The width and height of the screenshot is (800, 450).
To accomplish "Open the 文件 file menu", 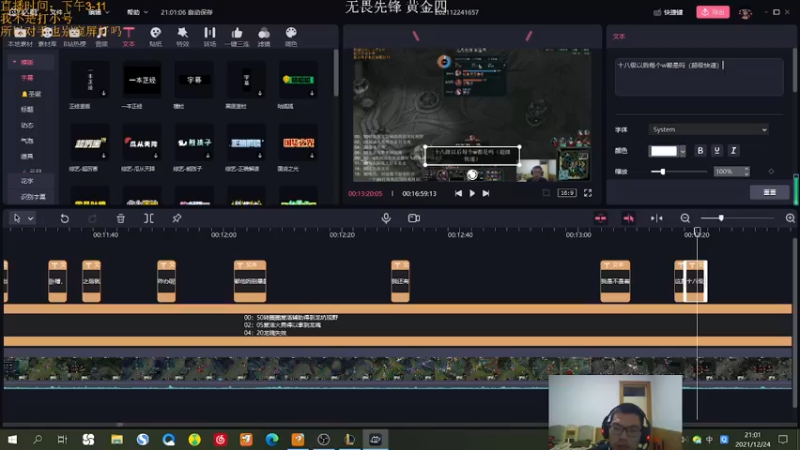I will coord(56,12).
